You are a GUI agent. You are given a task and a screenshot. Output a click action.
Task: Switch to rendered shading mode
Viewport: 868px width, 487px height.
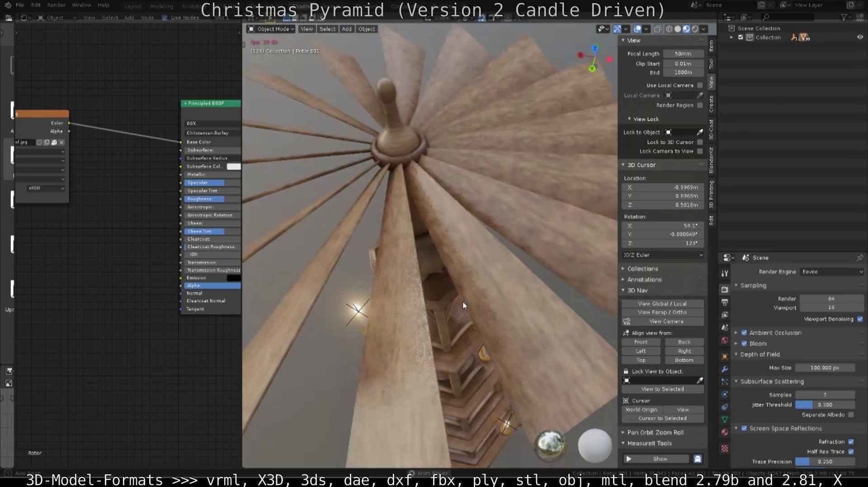pyautogui.click(x=695, y=29)
